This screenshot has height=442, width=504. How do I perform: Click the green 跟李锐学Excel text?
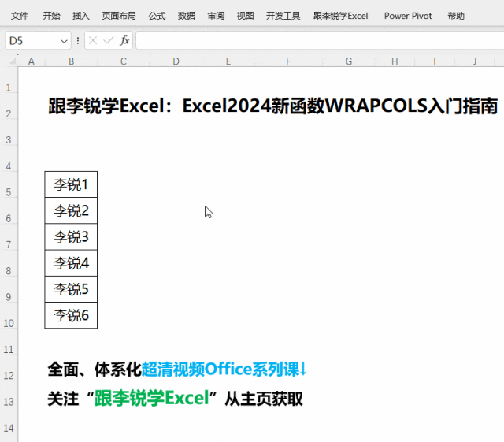[152, 398]
